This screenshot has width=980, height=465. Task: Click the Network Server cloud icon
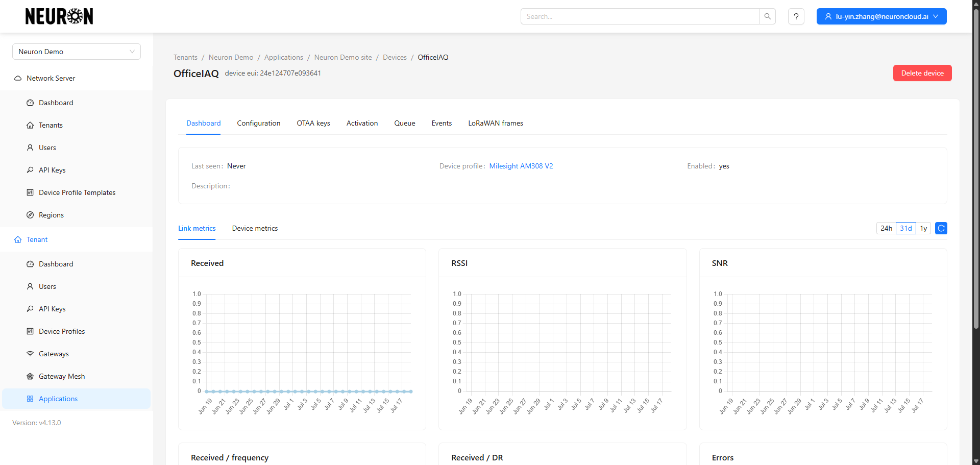click(x=18, y=78)
